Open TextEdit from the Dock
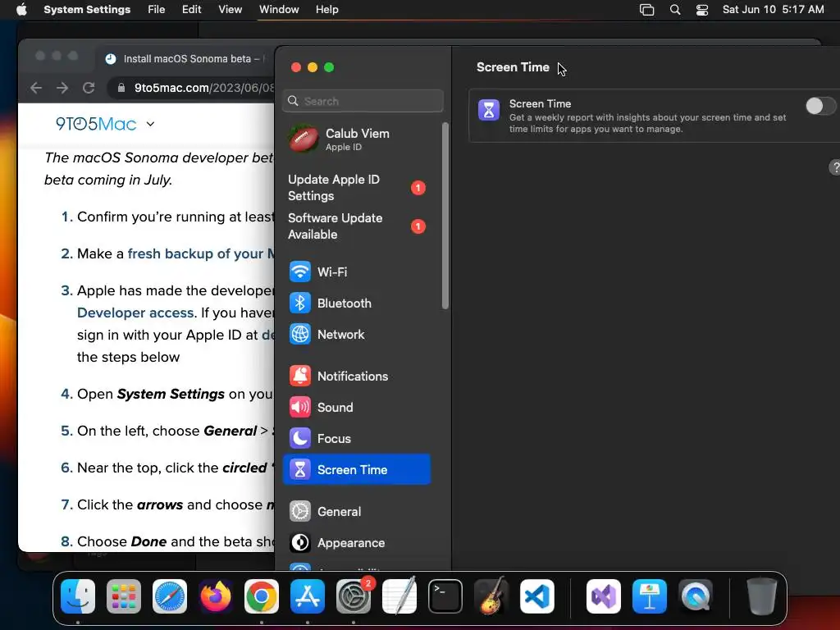The image size is (840, 630). coord(399,596)
